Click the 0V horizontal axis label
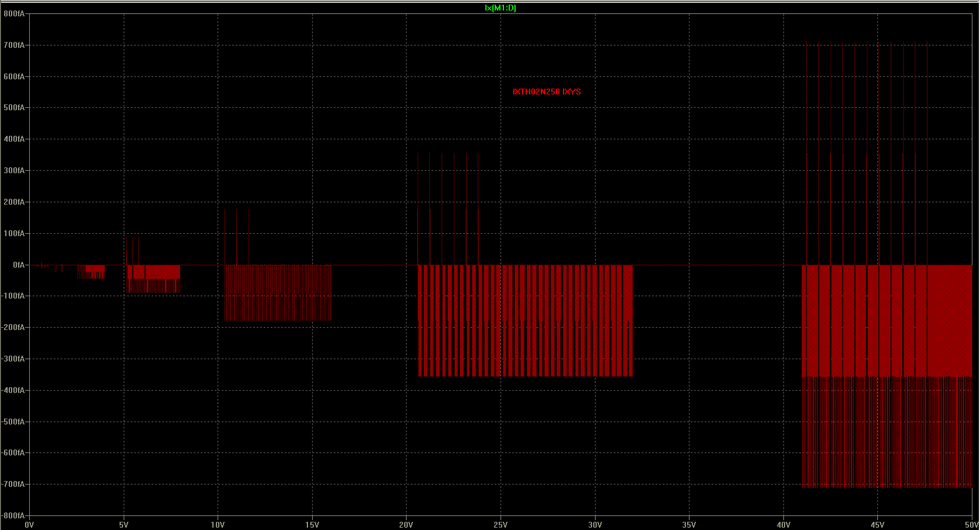980x530 pixels. (29, 525)
